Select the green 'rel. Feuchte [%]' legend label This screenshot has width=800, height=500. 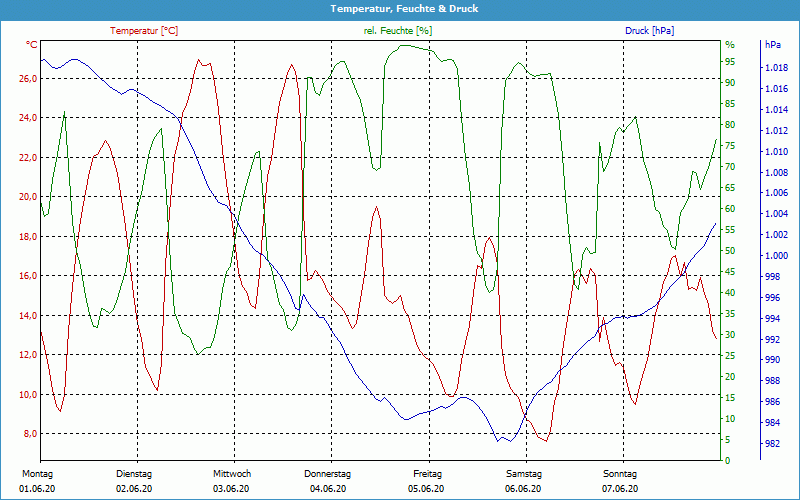point(397,31)
